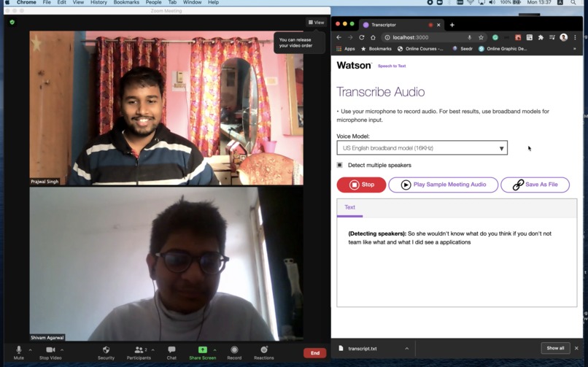The width and height of the screenshot is (588, 367).
Task: Expand video options arrow next to Stop Video
Action: 62,350
